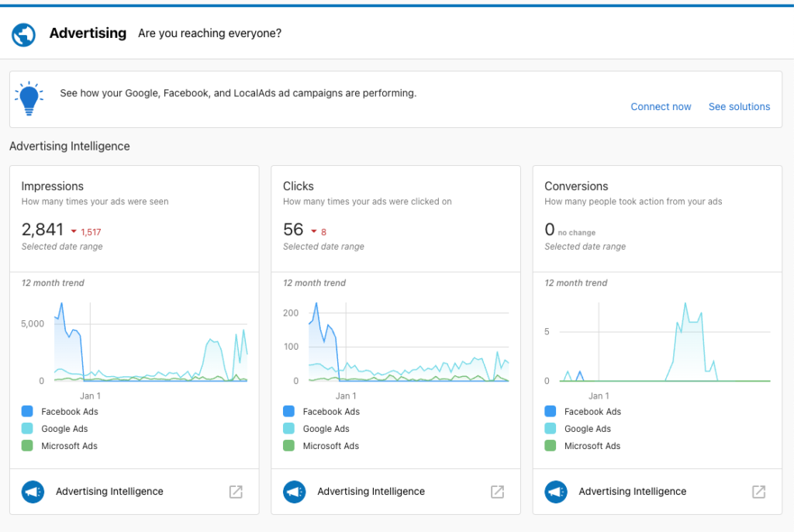
Task: Click megaphone icon in Impressions card footer
Action: pos(33,492)
